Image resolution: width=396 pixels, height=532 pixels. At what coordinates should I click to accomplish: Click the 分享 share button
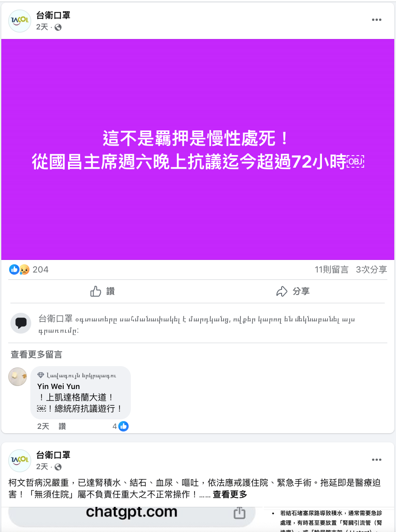(x=293, y=292)
